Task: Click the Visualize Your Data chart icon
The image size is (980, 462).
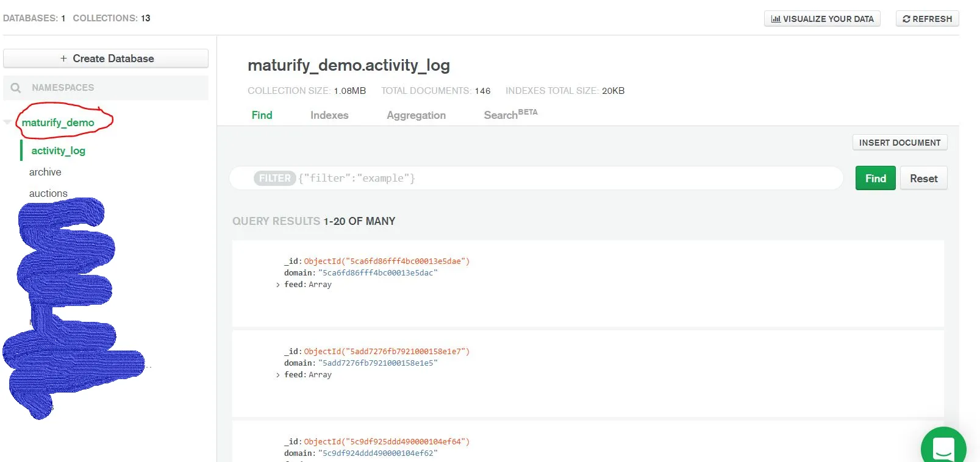Action: 776,19
